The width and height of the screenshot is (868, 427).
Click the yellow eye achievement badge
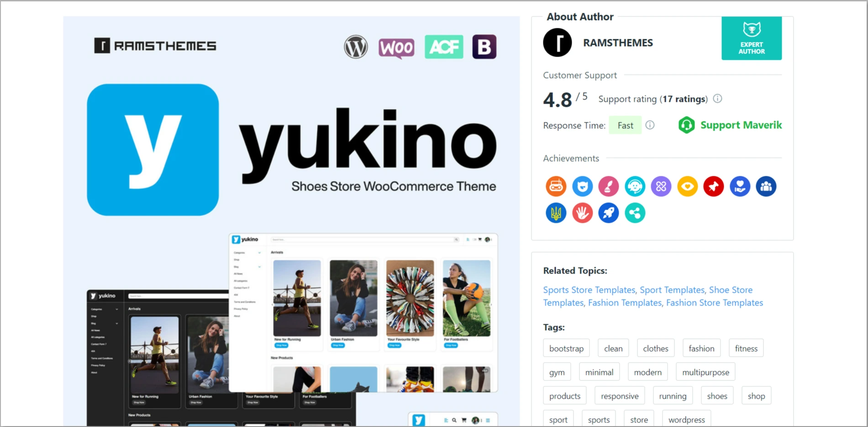(687, 186)
